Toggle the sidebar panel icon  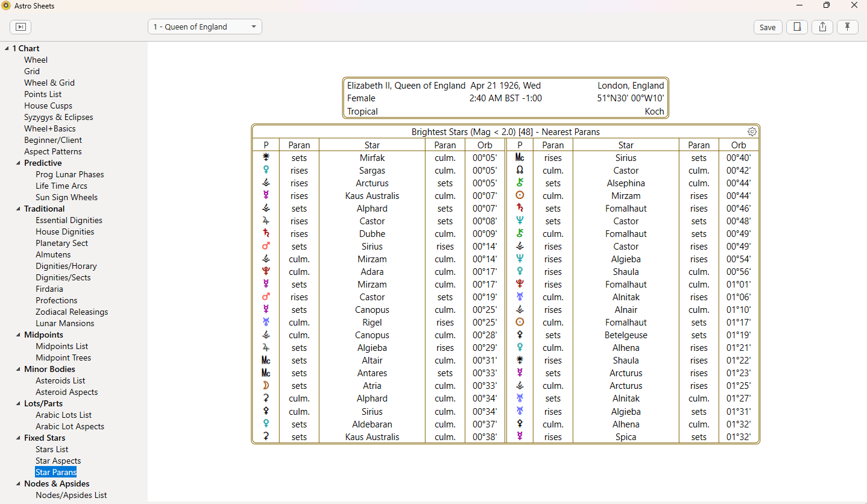pos(20,27)
